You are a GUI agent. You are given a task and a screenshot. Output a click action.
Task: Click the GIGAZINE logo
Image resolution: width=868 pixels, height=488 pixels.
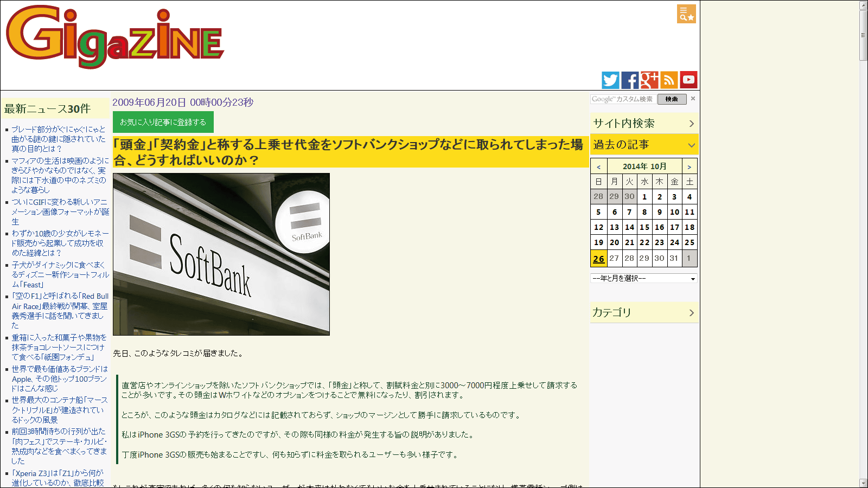click(x=115, y=37)
